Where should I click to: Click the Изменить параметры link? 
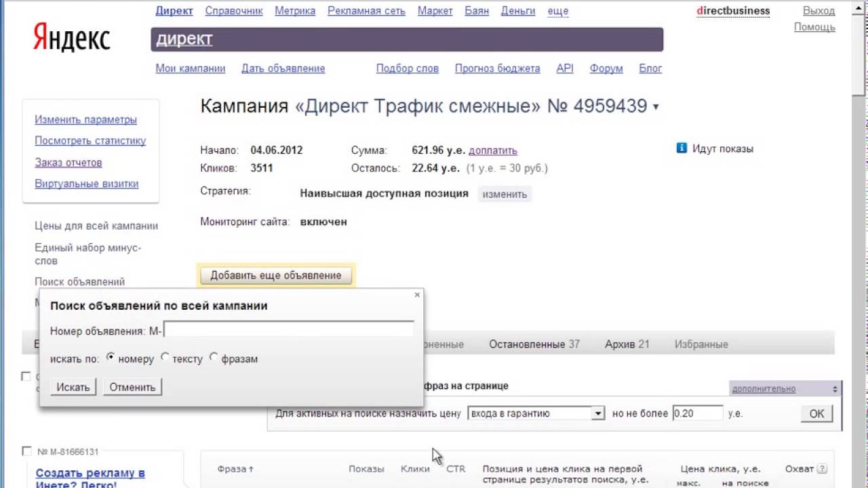(x=86, y=120)
